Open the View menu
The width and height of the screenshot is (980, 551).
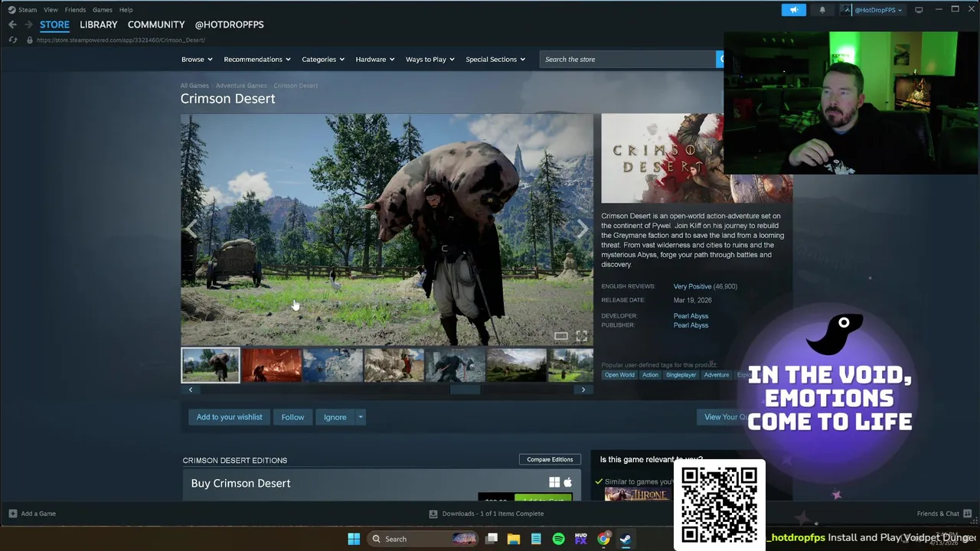coord(51,10)
